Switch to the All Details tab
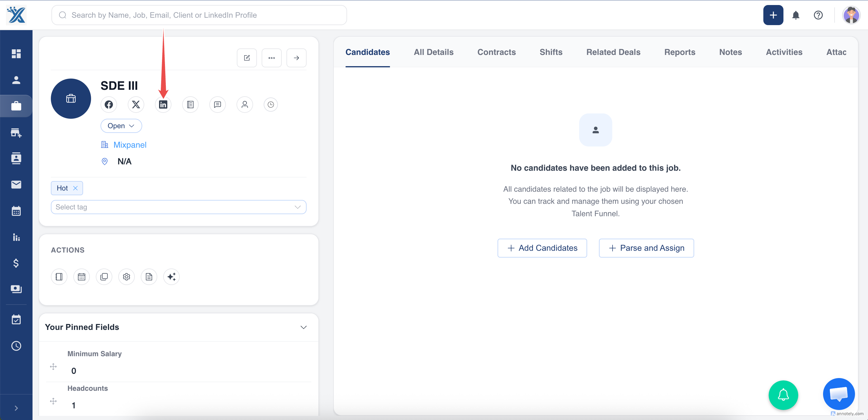 tap(433, 52)
